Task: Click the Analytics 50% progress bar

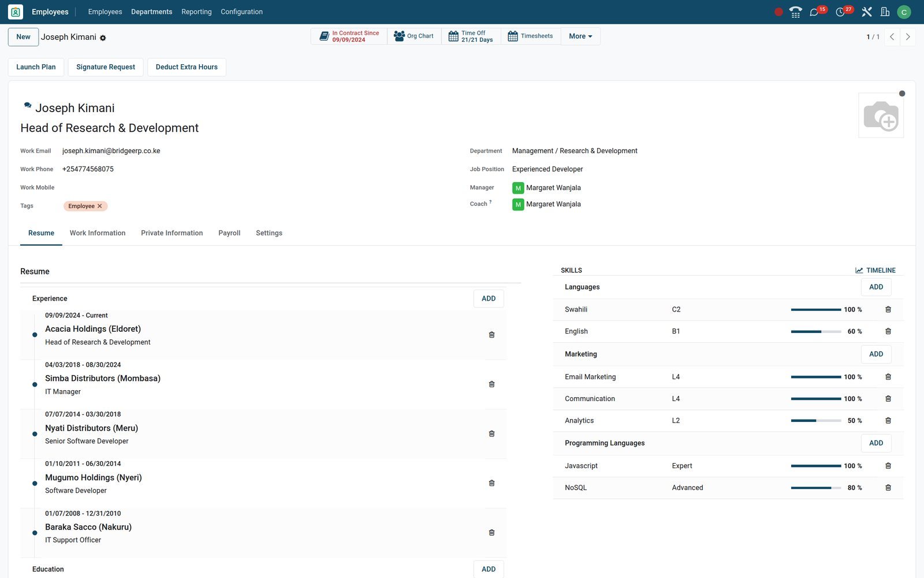Action: (x=816, y=421)
